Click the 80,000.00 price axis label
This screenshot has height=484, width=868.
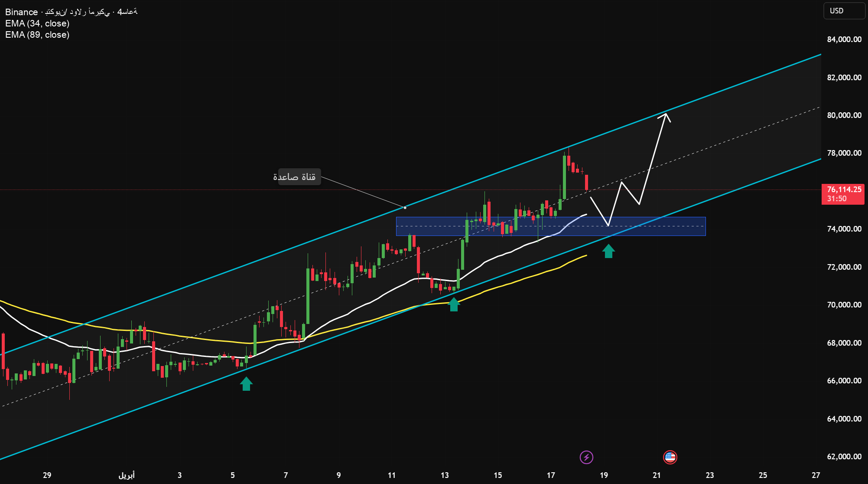tap(844, 115)
